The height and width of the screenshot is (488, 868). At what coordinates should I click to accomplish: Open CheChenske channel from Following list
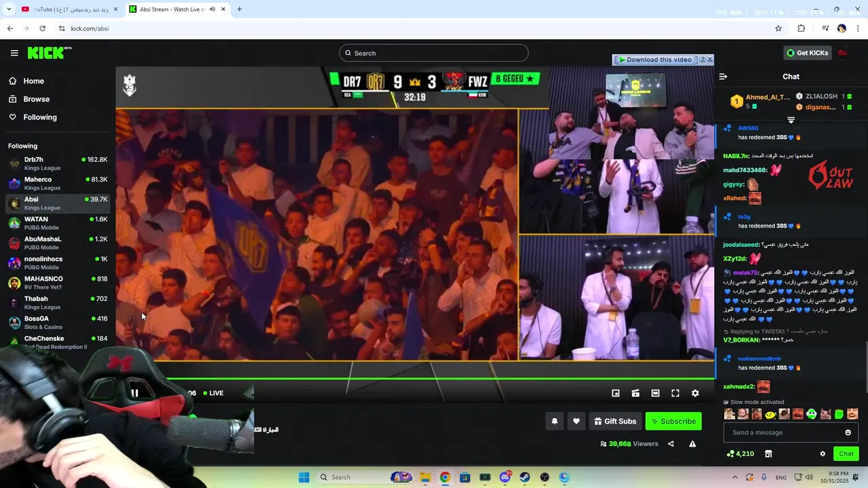point(58,342)
